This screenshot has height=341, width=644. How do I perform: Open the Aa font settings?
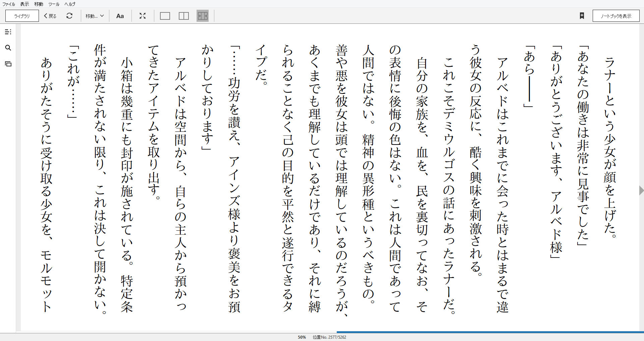pyautogui.click(x=120, y=16)
